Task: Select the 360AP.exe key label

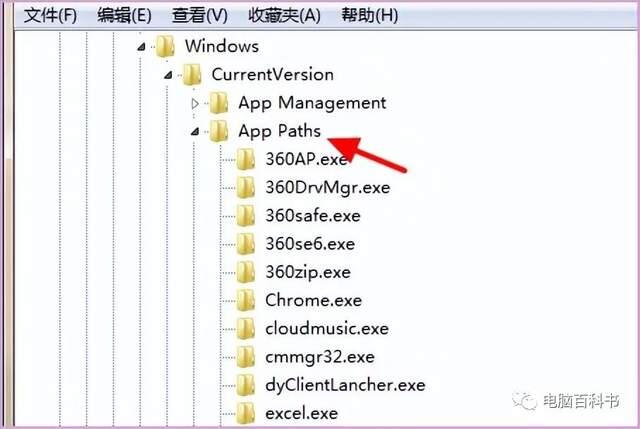Action: 307,159
